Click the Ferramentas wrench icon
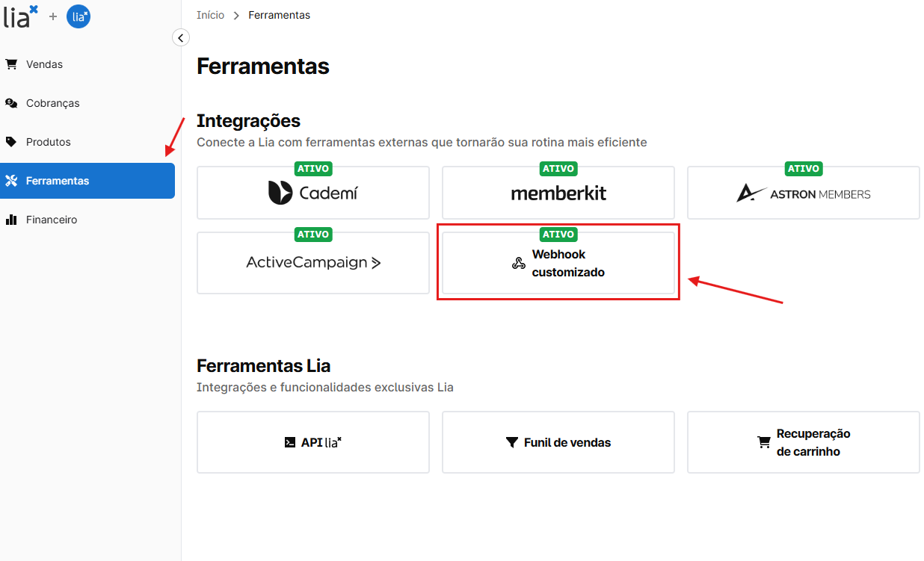Viewport: 924px width, 561px height. [11, 181]
